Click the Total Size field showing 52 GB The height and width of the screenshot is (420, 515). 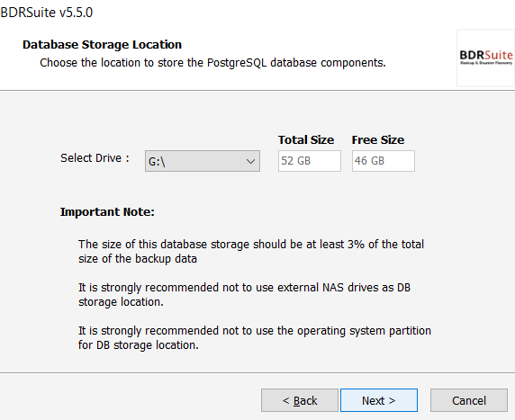point(310,161)
